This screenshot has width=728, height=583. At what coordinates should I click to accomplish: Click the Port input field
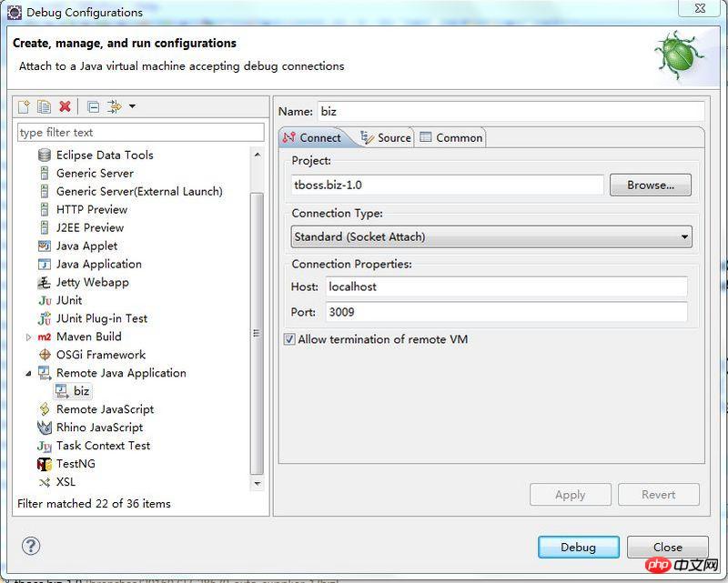pyautogui.click(x=505, y=312)
